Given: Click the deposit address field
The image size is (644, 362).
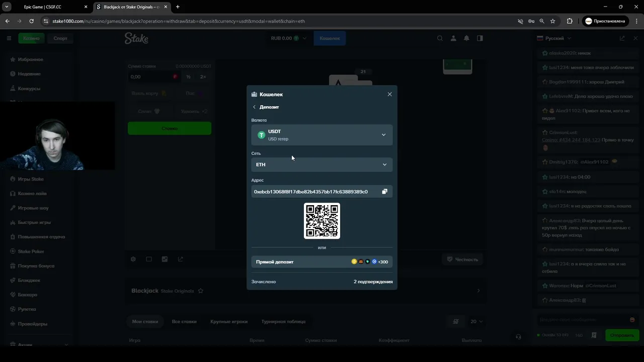Looking at the screenshot, I should pos(315,192).
